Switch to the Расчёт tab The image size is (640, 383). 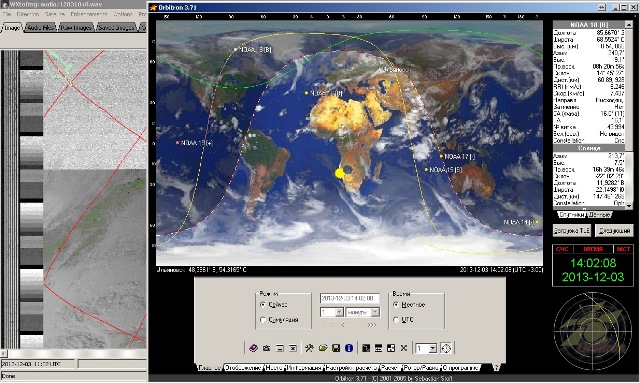(x=391, y=367)
